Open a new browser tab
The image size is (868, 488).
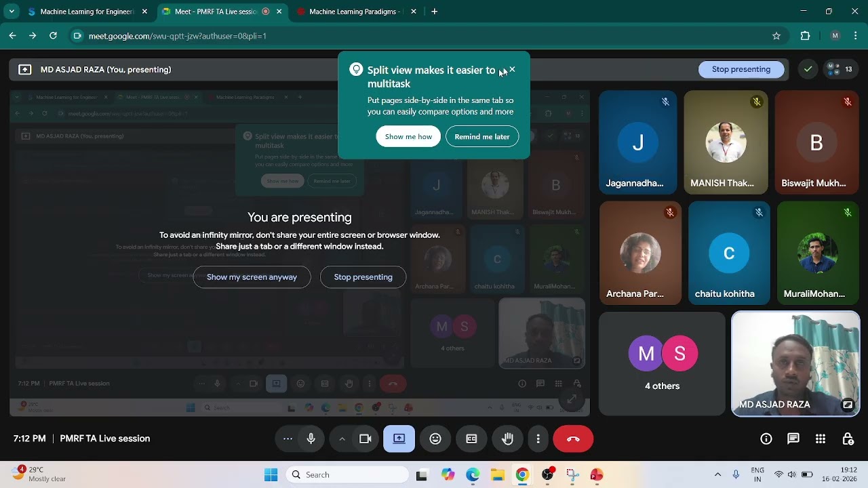[x=435, y=12]
